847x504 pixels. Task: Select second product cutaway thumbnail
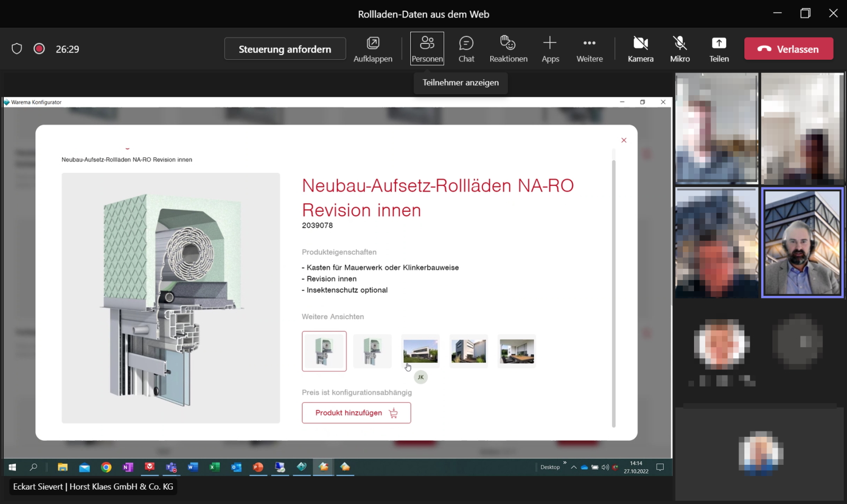click(372, 351)
